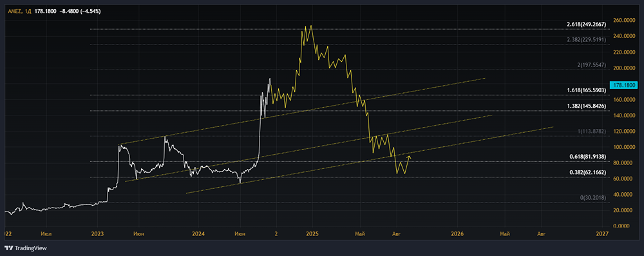
Task: Click Fibonacci label 0.618(81.9138)
Action: click(x=588, y=157)
